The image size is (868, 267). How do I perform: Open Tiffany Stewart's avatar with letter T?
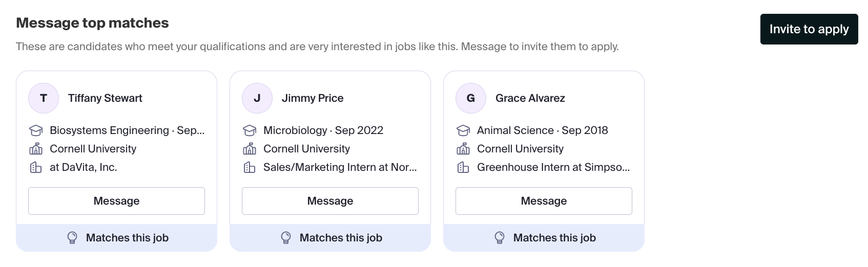click(44, 98)
